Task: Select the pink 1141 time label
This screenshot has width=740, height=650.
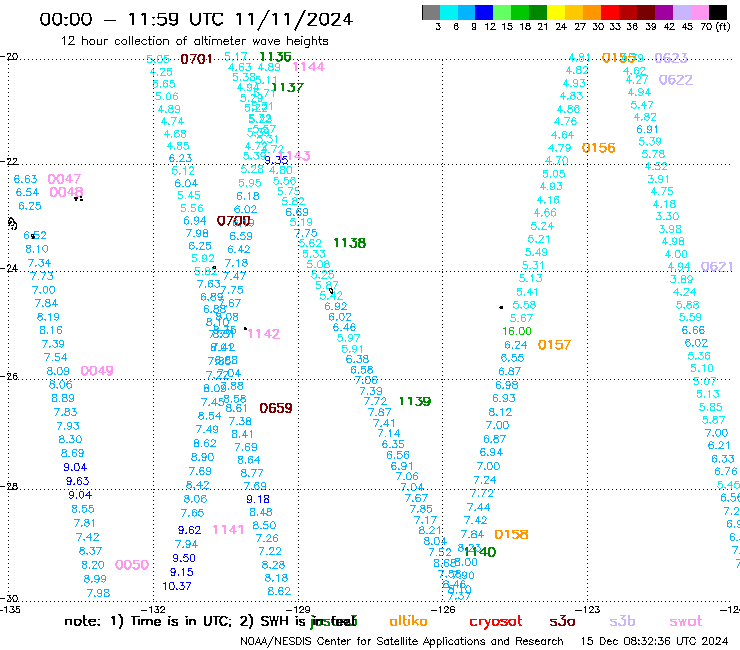Action: point(228,530)
